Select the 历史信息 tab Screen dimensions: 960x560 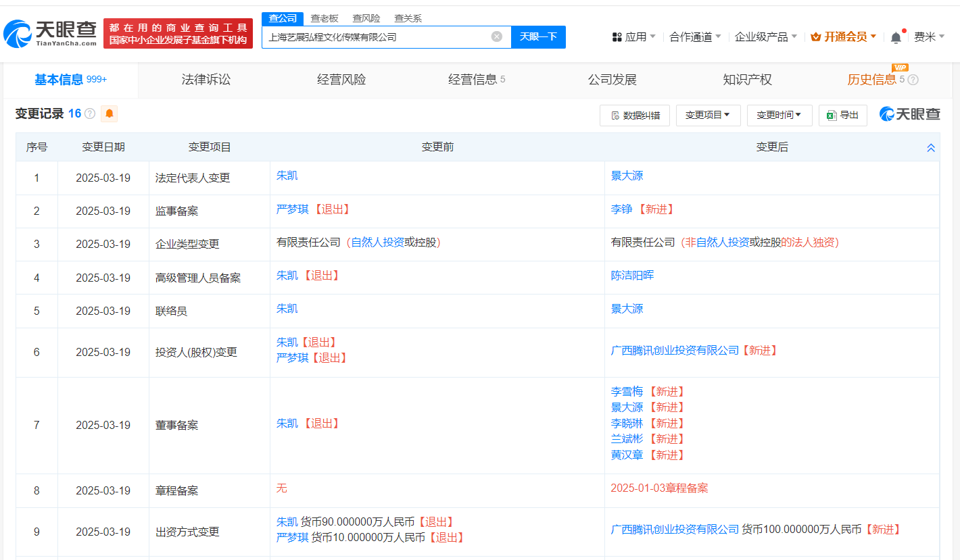coord(871,80)
